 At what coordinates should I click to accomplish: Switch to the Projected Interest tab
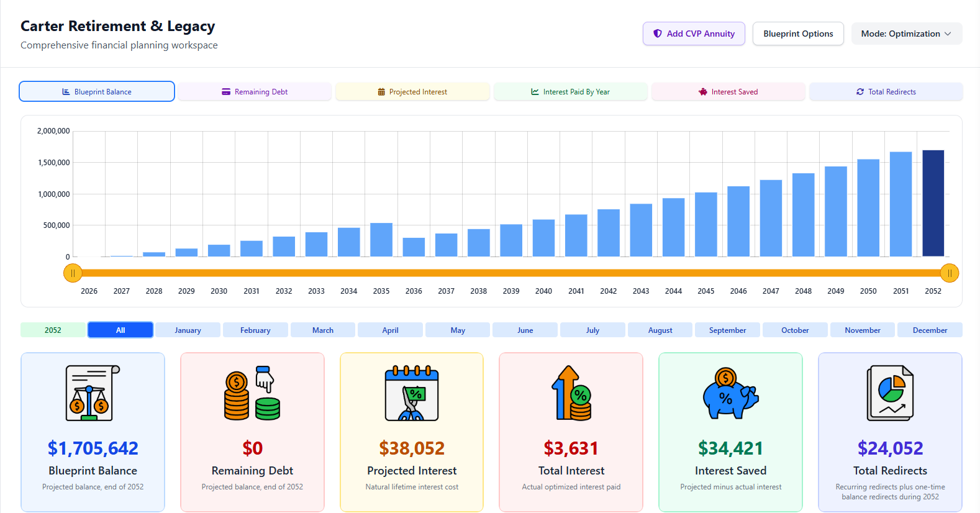(x=412, y=91)
